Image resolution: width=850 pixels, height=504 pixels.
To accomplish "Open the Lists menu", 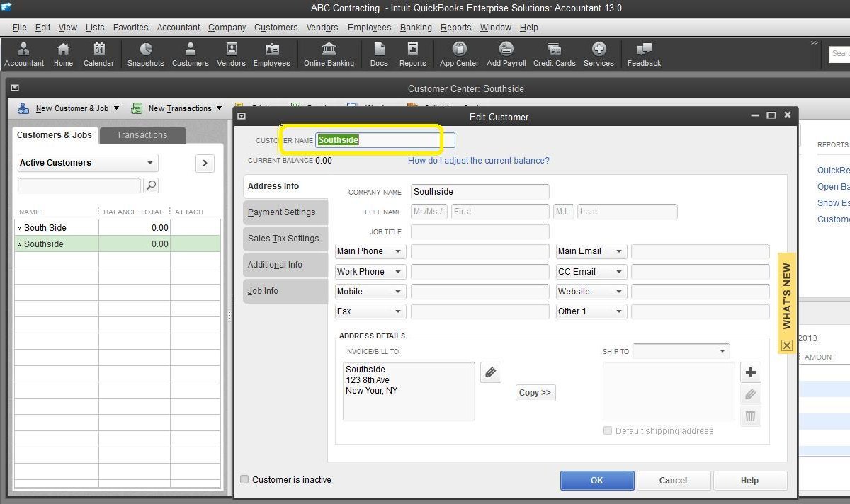I will click(x=95, y=27).
